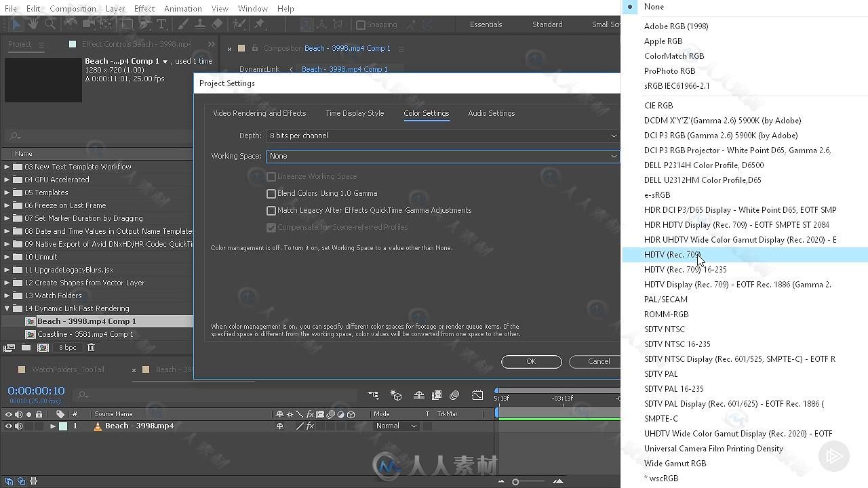Select the Rotation tool
868x488 pixels.
(71, 24)
